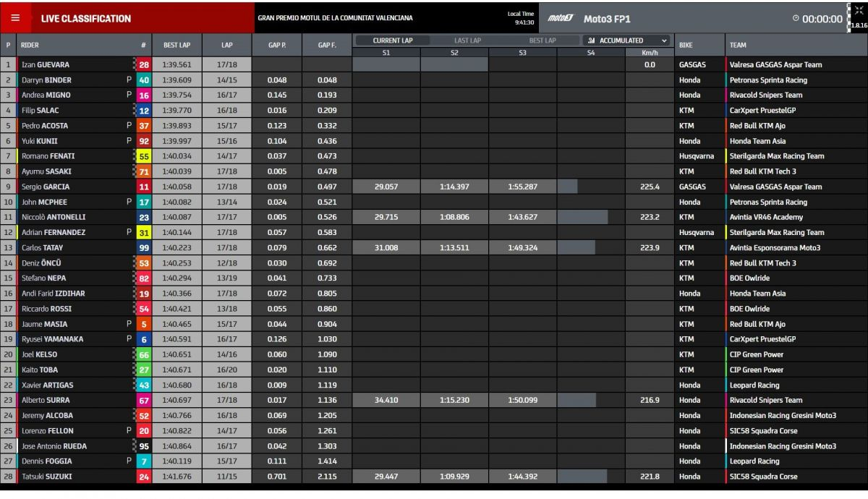Click the number 28 badge of Guevara
This screenshot has height=499, width=868.
pos(144,65)
